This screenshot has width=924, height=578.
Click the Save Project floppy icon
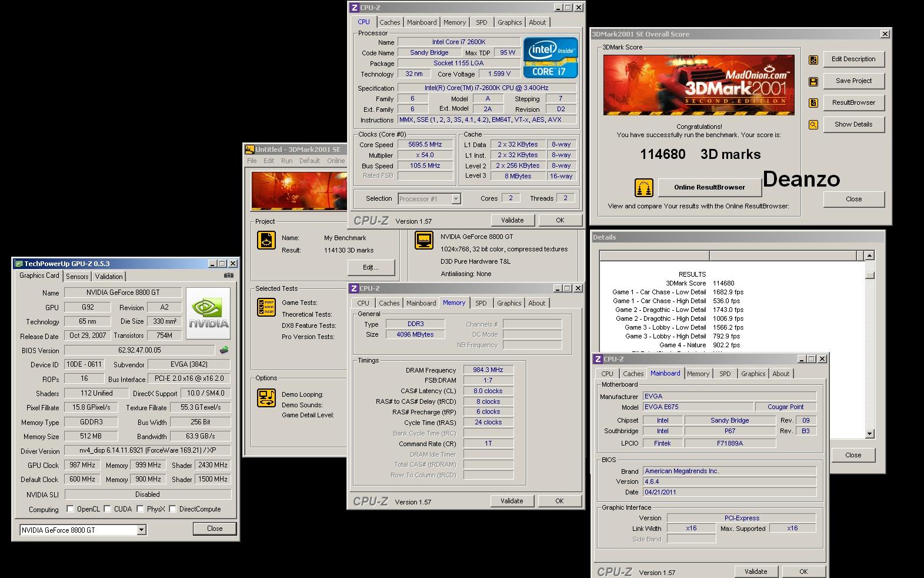(x=813, y=81)
